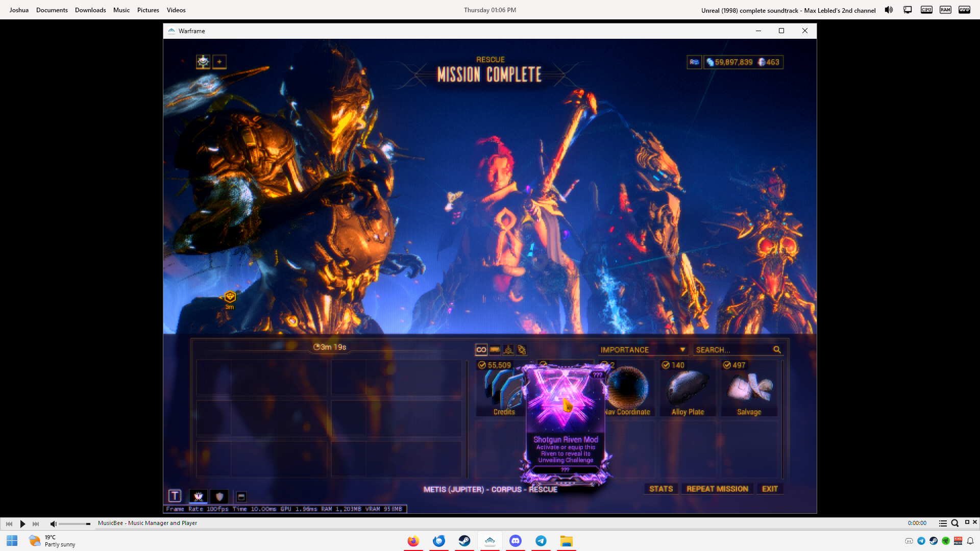Click REPEAT MISSION
980x551 pixels.
click(x=717, y=489)
